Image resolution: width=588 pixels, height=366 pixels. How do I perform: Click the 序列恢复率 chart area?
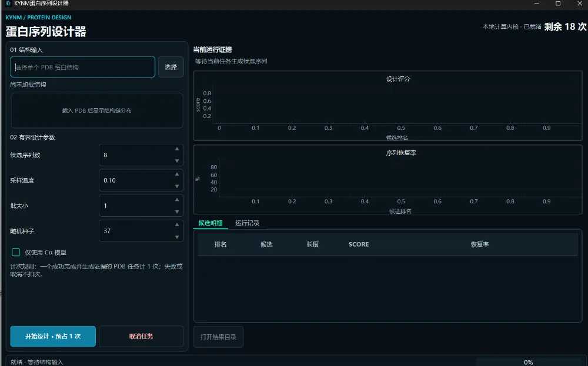point(387,180)
